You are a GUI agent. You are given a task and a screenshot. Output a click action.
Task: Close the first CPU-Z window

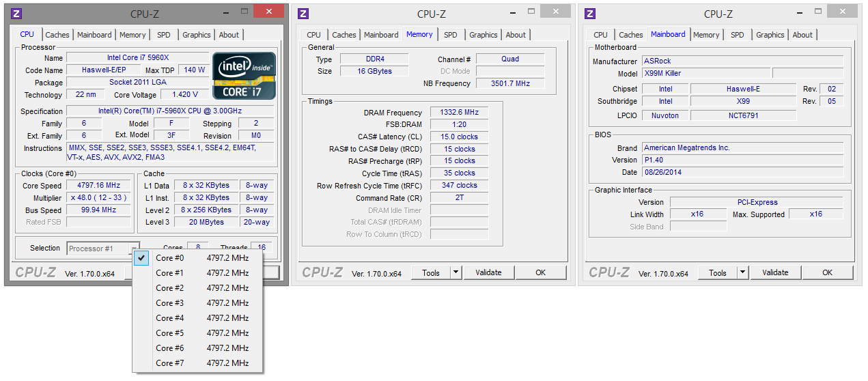[268, 12]
